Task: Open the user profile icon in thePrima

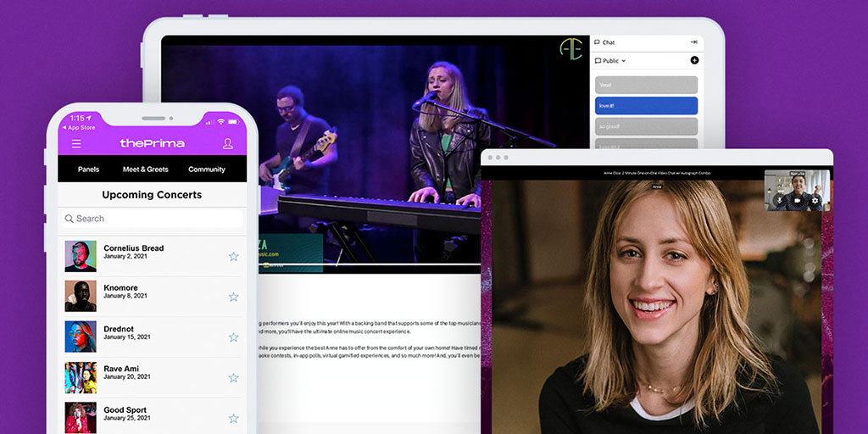Action: click(227, 144)
